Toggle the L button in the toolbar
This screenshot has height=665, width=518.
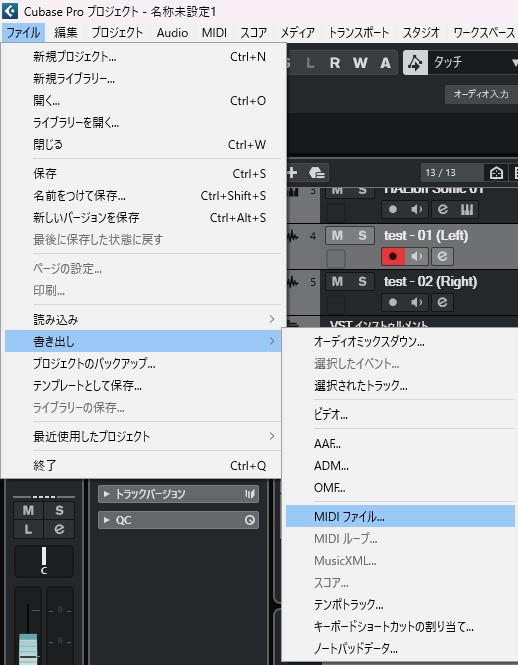point(310,63)
